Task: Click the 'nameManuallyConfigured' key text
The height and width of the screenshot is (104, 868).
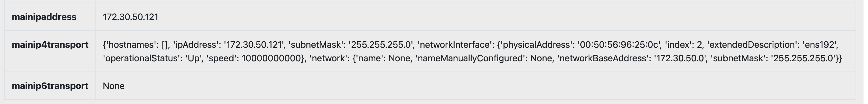Action: pyautogui.click(x=470, y=58)
